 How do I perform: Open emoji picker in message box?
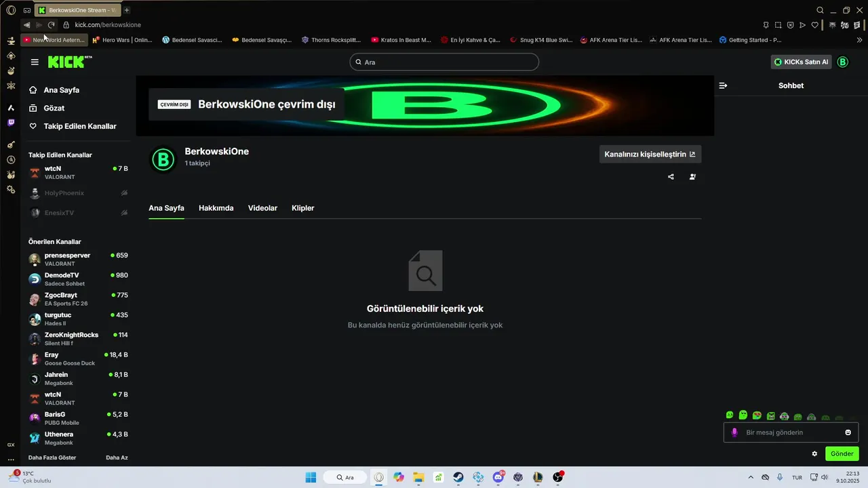848,432
